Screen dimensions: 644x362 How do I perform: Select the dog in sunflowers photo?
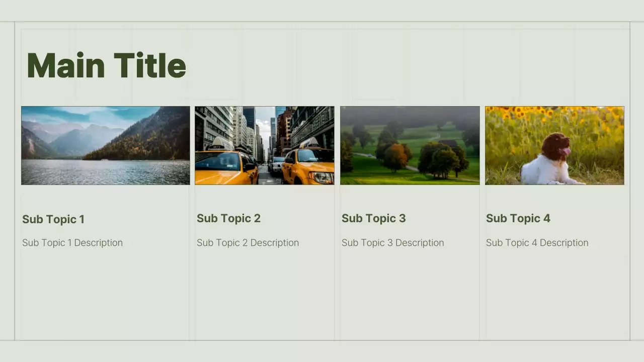pyautogui.click(x=554, y=145)
